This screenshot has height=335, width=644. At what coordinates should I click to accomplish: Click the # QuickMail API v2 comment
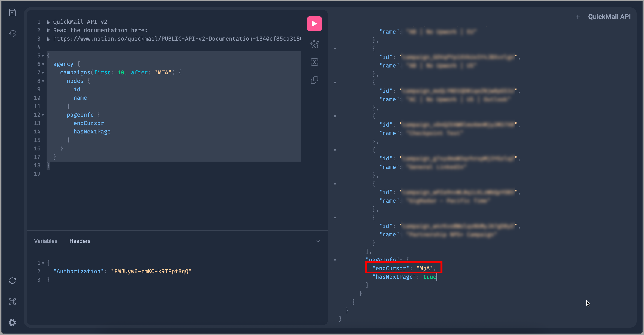point(77,22)
